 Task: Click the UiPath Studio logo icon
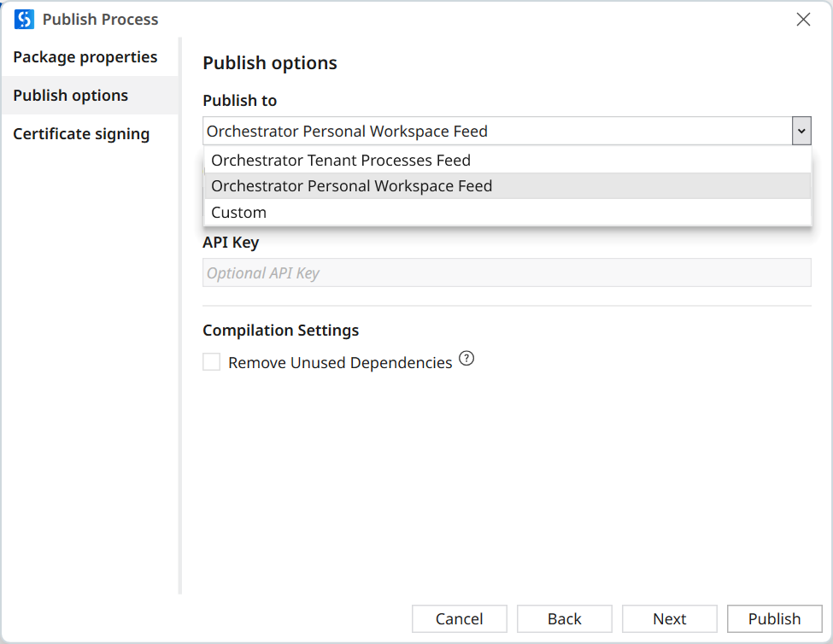24,19
